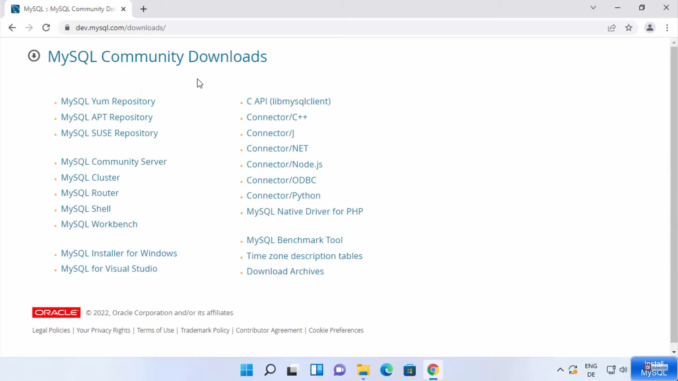
Task: Open network display tray icon
Action: [611, 370]
